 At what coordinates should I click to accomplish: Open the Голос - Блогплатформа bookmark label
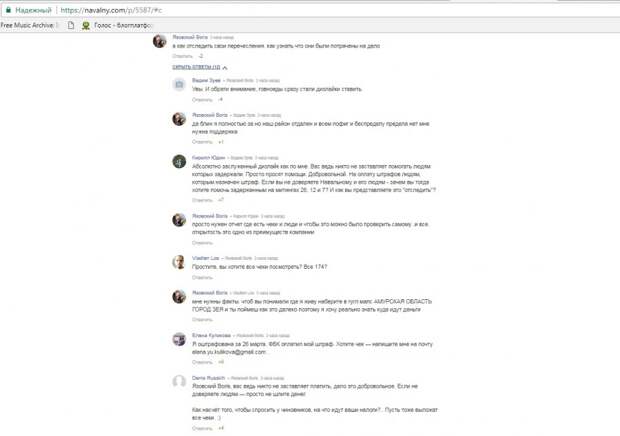pyautogui.click(x=123, y=25)
